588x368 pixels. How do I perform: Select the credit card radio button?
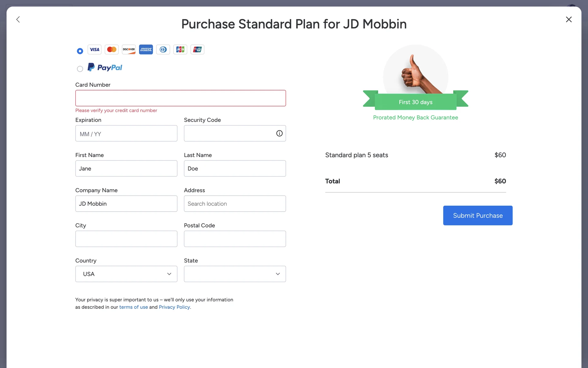click(x=80, y=51)
